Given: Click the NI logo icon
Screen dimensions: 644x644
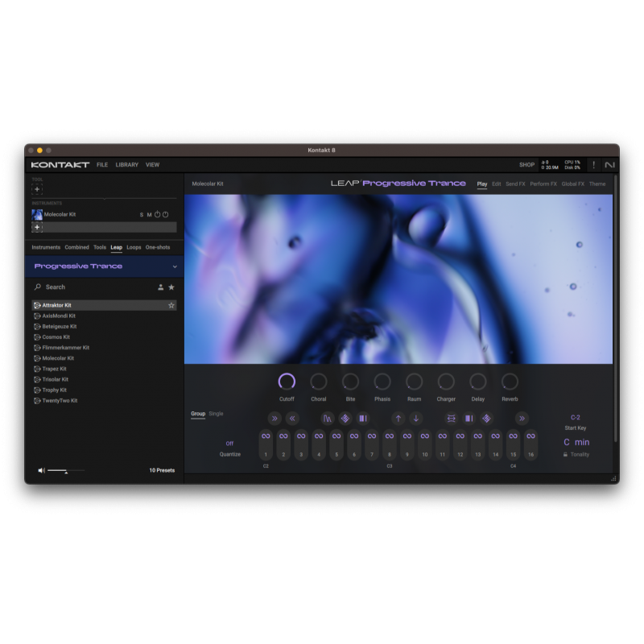Looking at the screenshot, I should 610,165.
